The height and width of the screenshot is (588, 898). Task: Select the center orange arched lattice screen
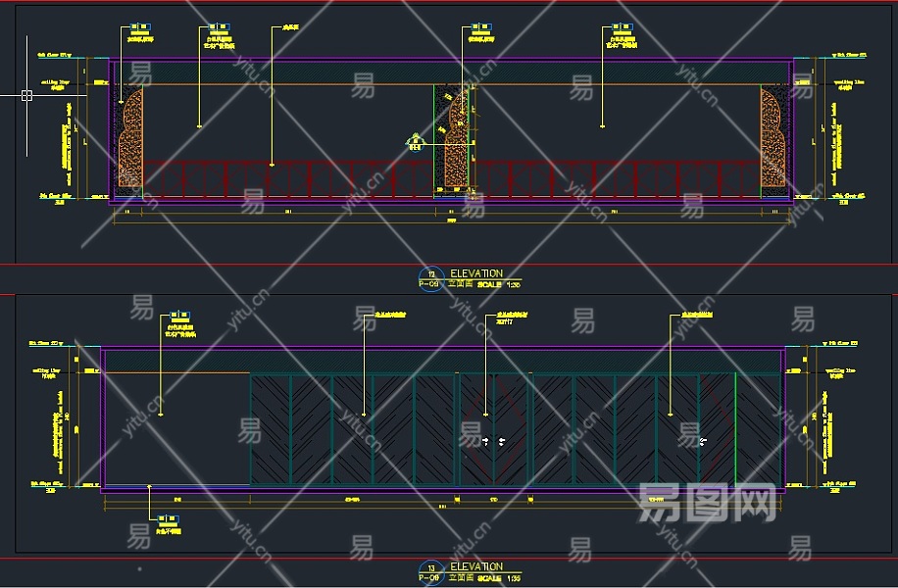coord(455,137)
